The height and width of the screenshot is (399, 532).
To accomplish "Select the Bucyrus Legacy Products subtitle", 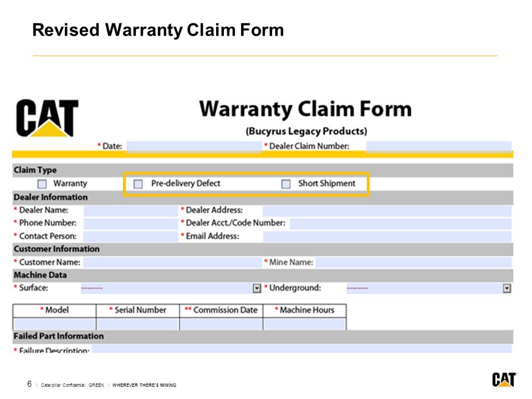I will click(x=306, y=131).
